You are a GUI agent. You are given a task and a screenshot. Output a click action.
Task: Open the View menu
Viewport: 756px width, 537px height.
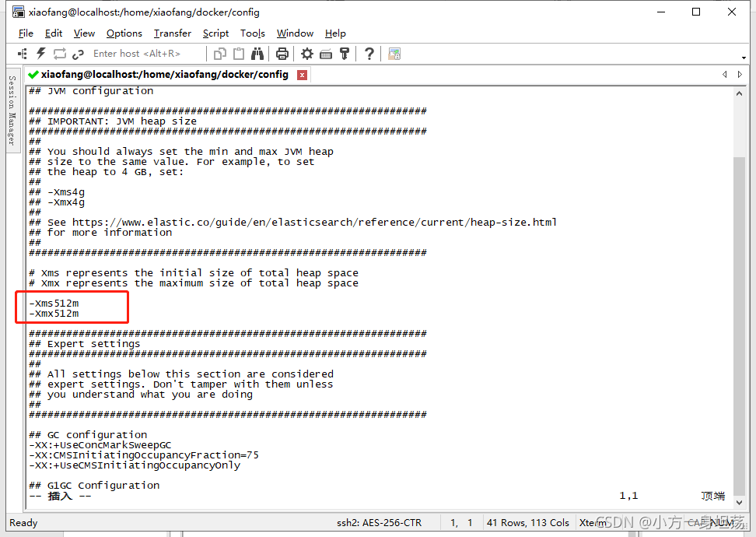coord(84,33)
